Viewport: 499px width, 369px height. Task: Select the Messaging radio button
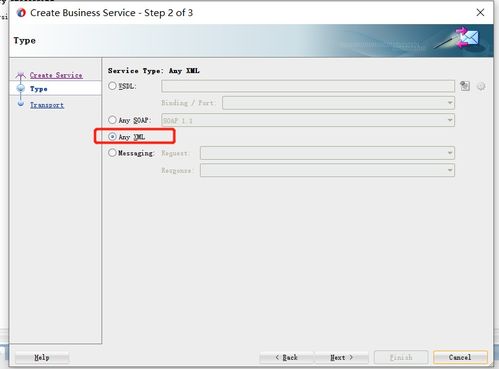112,153
